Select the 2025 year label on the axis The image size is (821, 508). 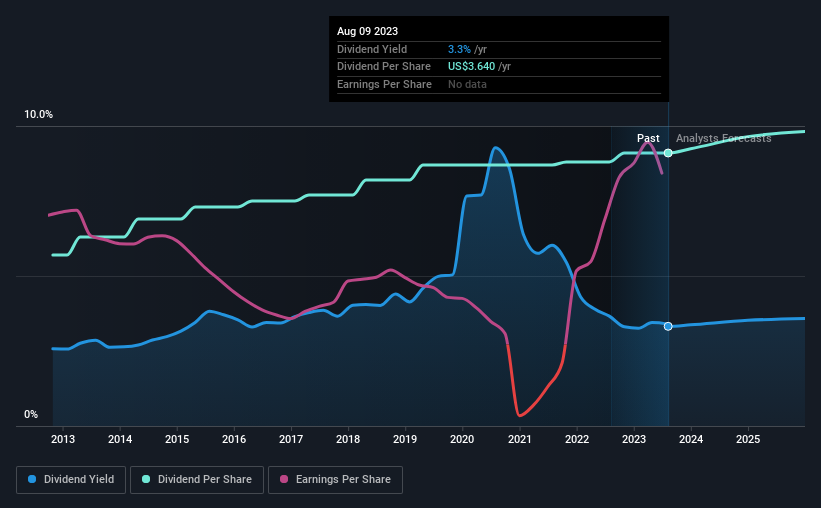(x=748, y=439)
